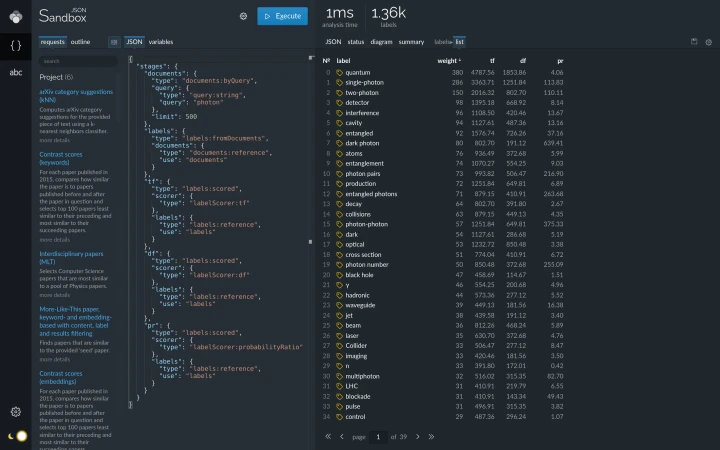
Task: Click the requests search field
Action: (x=78, y=61)
